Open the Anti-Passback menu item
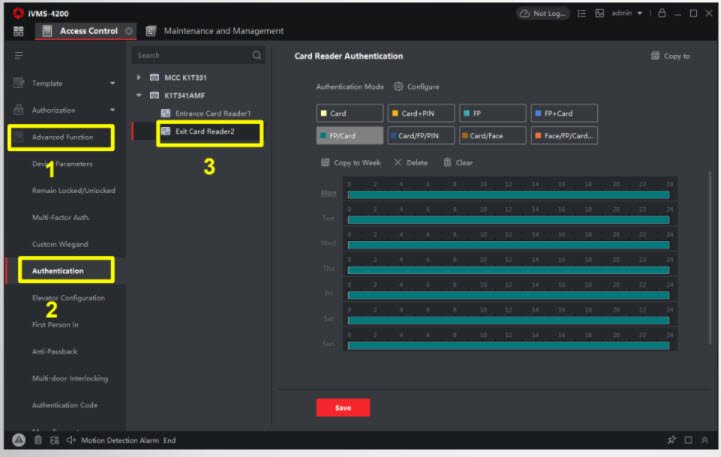Viewport: 721px width, 457px height. tap(54, 351)
